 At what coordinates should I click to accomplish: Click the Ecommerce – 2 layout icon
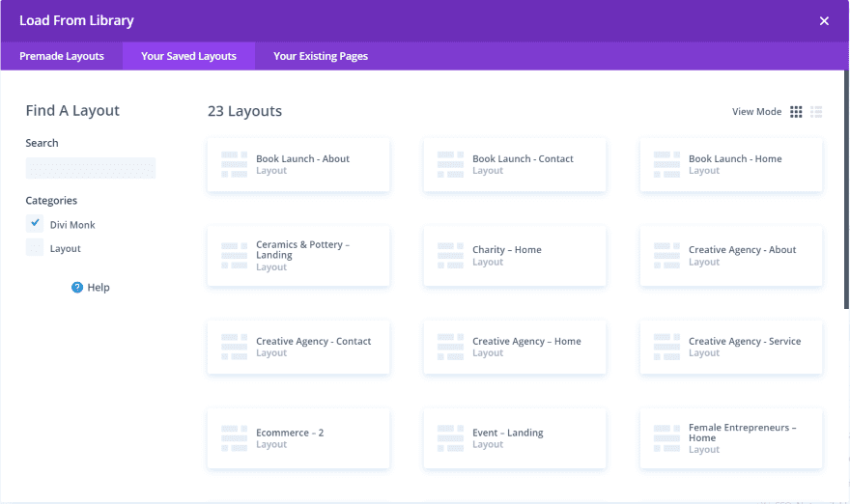(234, 438)
